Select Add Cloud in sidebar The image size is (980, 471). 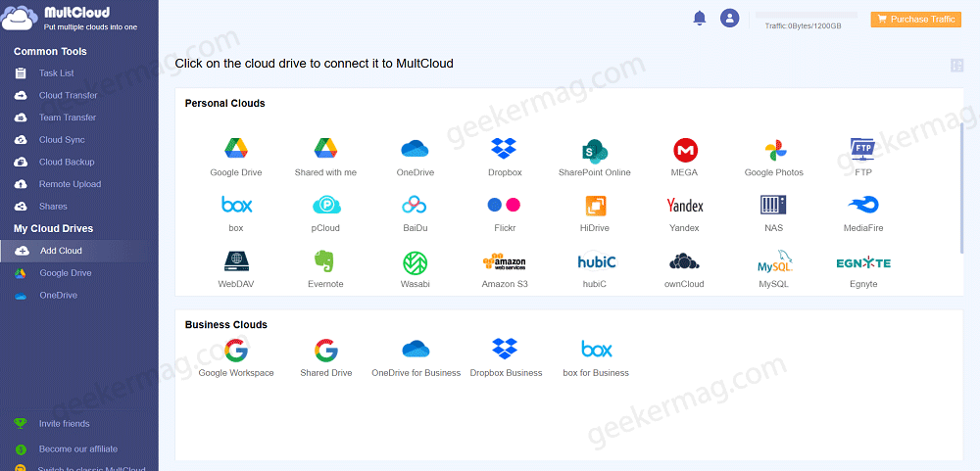(x=78, y=251)
